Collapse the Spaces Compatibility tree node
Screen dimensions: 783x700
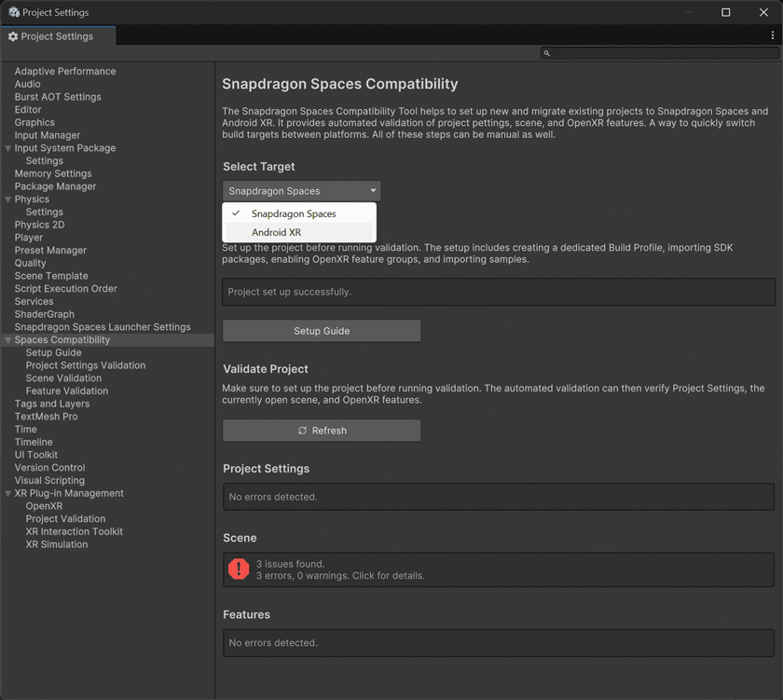pyautogui.click(x=8, y=340)
